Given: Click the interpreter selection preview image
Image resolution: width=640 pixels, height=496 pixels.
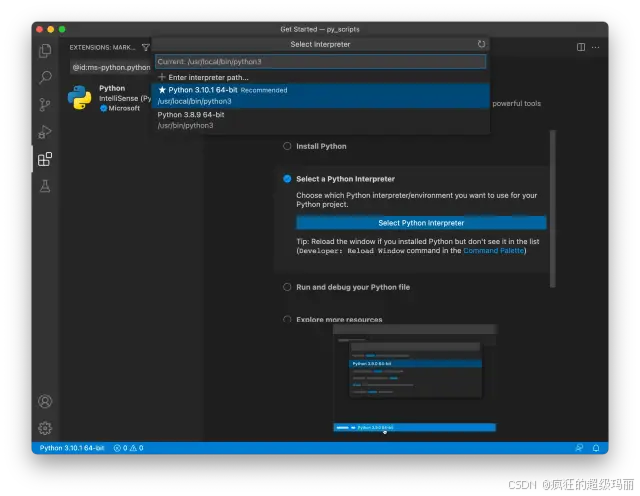Looking at the screenshot, I should (415, 378).
